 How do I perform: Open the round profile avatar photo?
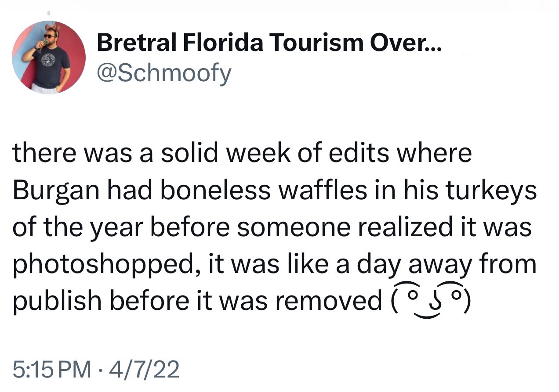pos(49,57)
